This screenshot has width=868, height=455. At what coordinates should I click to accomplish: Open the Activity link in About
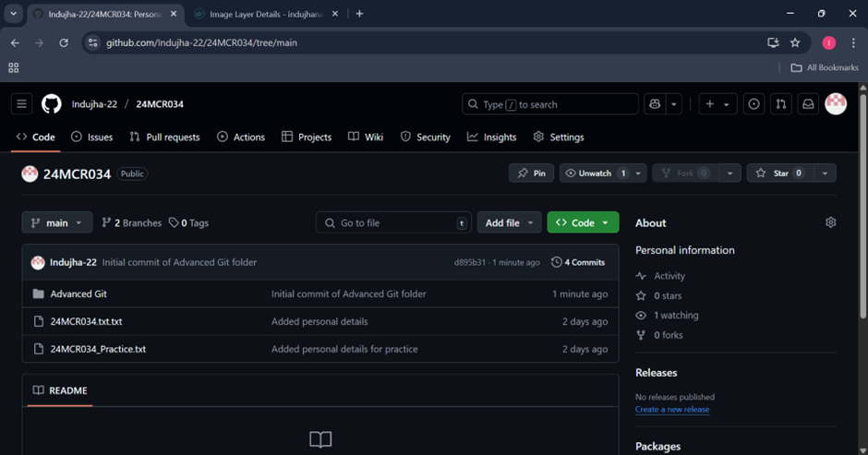click(669, 276)
